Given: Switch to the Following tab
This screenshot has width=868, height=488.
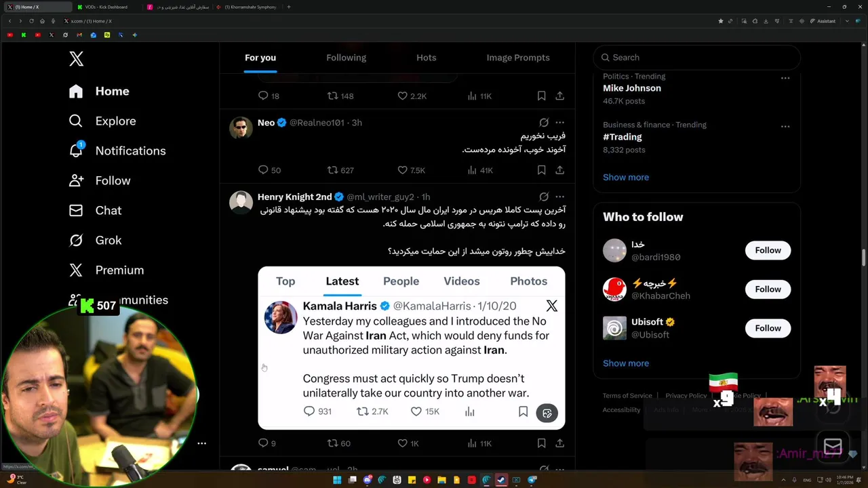Looking at the screenshot, I should point(346,58).
